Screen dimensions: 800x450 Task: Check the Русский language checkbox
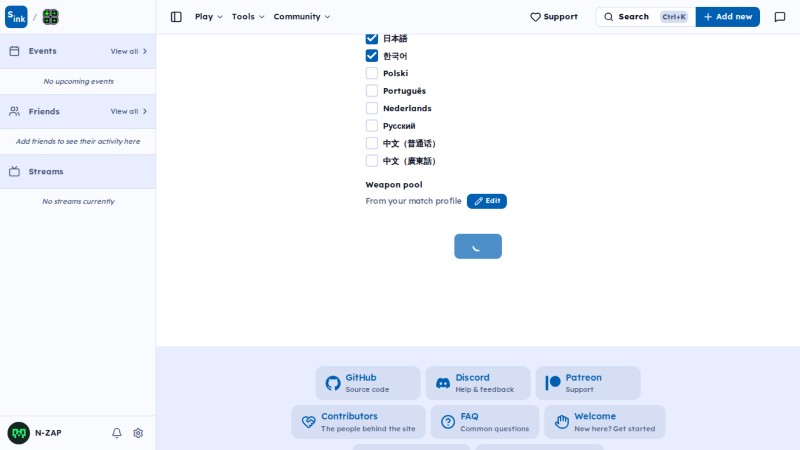coord(372,126)
